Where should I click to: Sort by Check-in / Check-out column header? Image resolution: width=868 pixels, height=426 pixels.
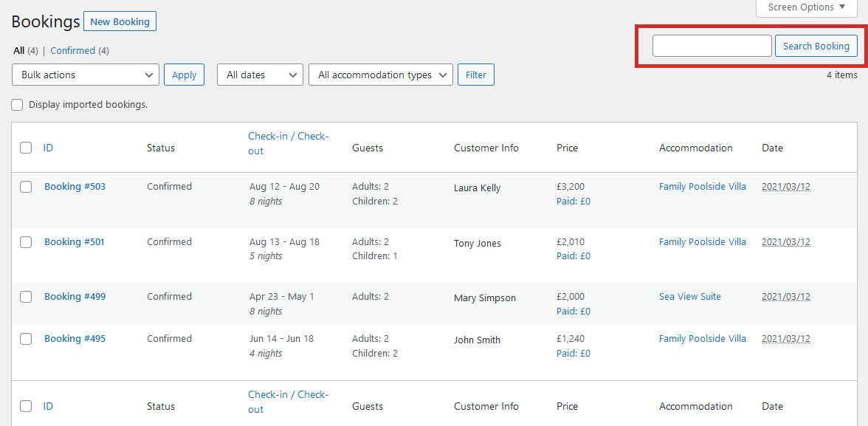click(289, 143)
